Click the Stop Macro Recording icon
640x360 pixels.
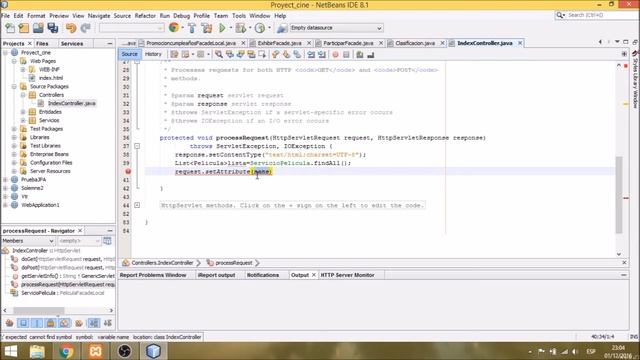pos(346,54)
